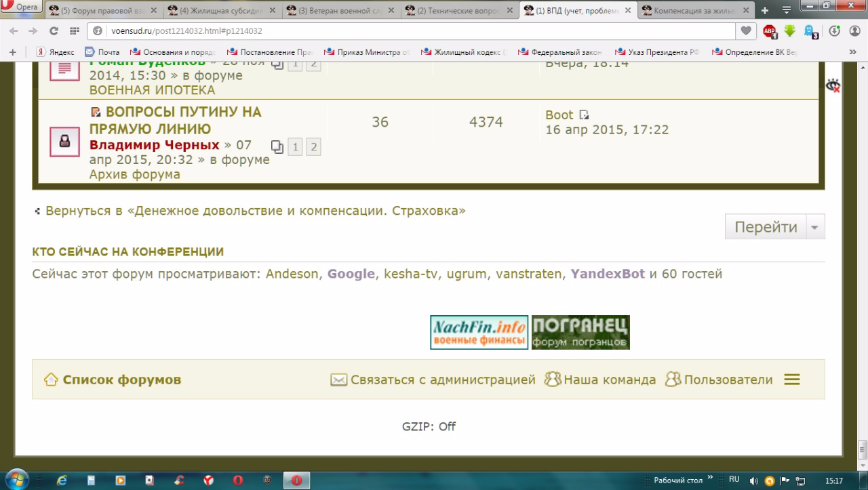The width and height of the screenshot is (868, 490).
Task: Open the dropdown arrow beside Перейти
Action: pyautogui.click(x=815, y=228)
